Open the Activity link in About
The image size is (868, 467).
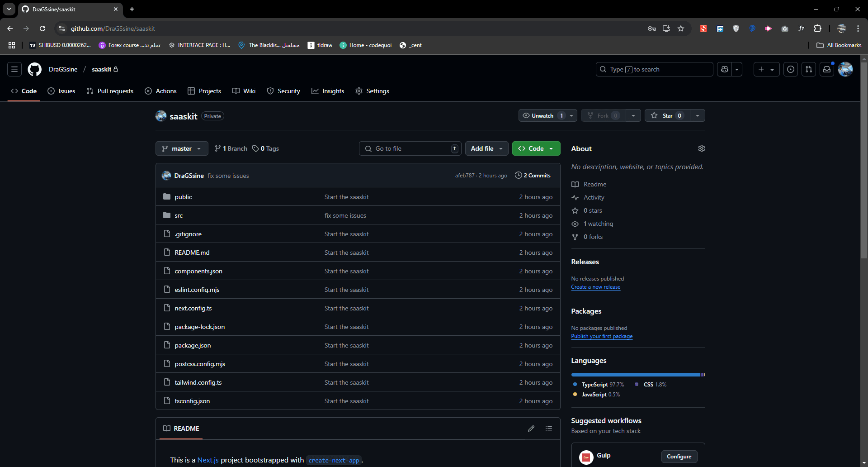pos(588,197)
